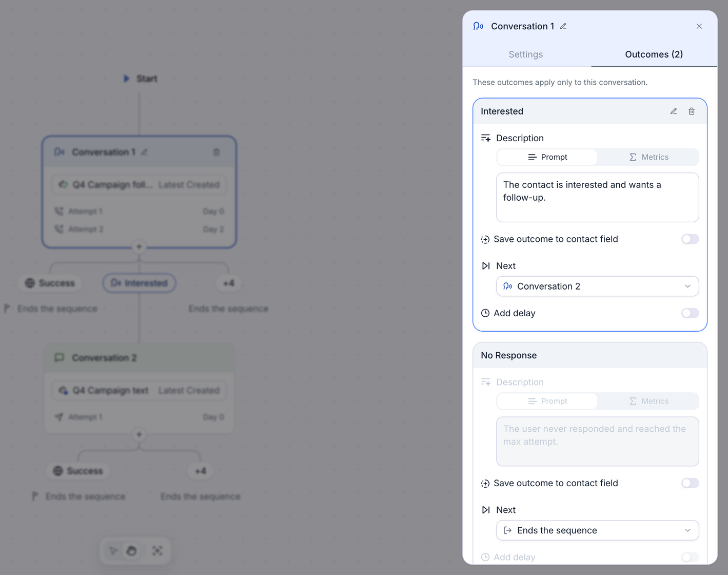Select the Conversation 2 node header
Image resolution: width=728 pixels, height=575 pixels.
pyautogui.click(x=139, y=358)
